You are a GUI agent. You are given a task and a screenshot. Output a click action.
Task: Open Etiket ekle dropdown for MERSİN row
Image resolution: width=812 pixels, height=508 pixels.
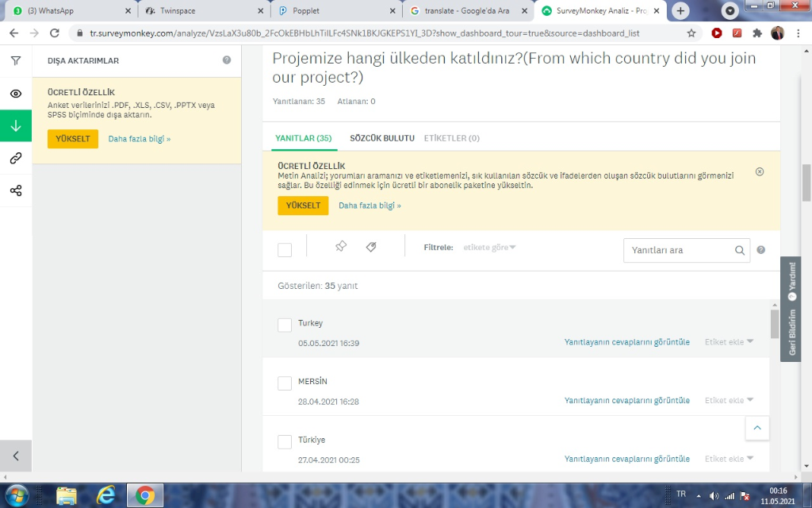point(729,401)
